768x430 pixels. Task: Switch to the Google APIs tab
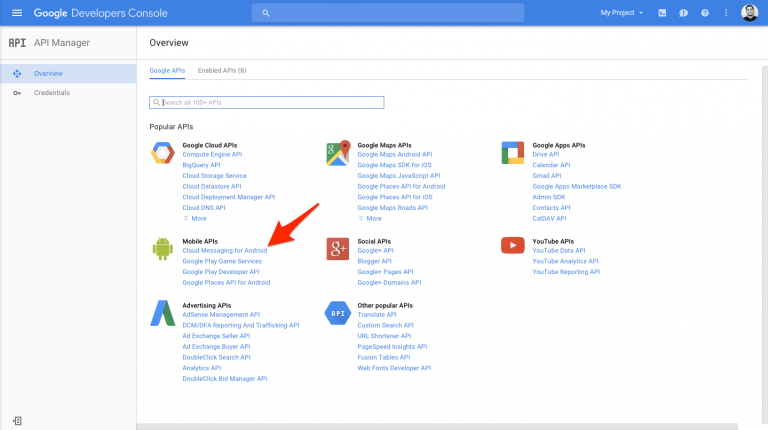[167, 71]
